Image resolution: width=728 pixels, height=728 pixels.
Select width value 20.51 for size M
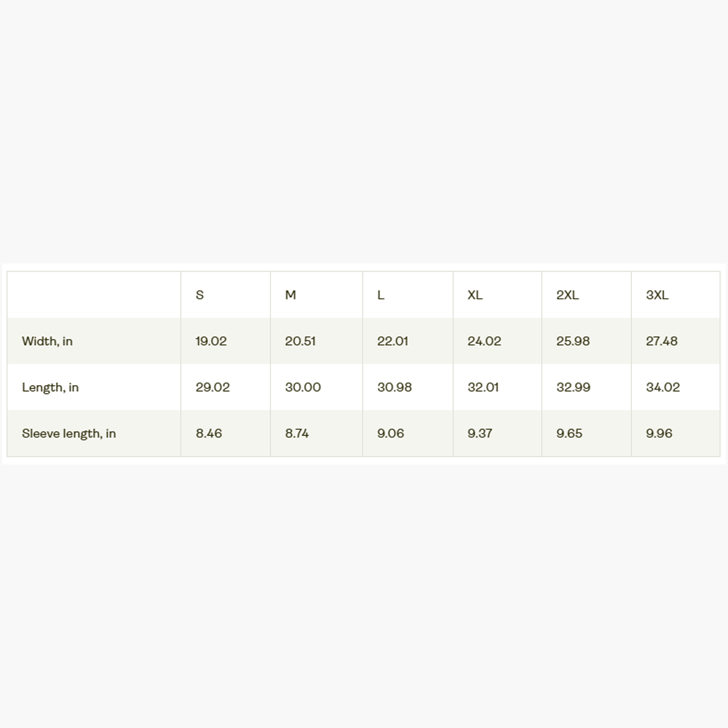coord(300,341)
